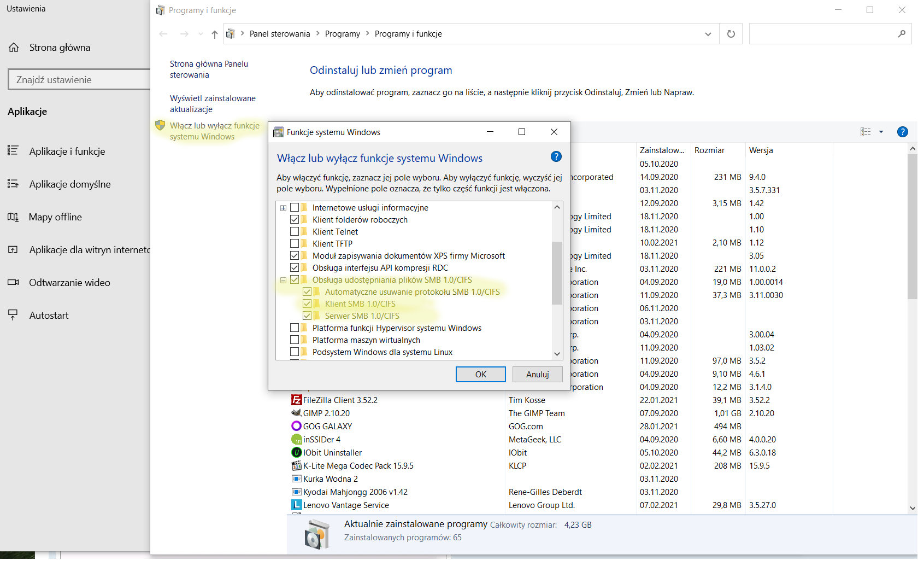Click the forward arrow in Programy i funkcje

184,34
